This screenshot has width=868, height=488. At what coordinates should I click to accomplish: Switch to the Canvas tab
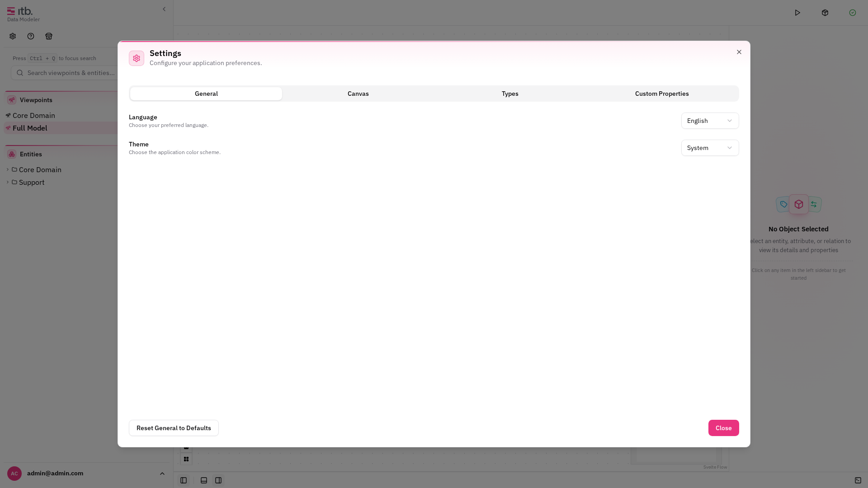pos(358,94)
